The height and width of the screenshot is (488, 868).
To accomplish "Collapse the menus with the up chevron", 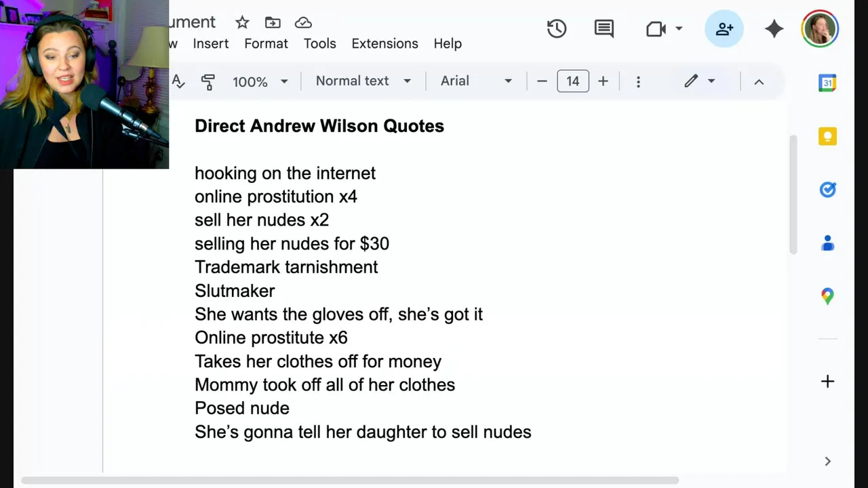I will click(x=759, y=82).
